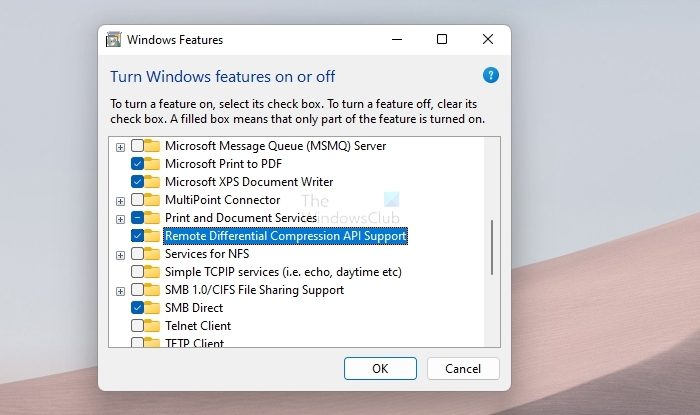The image size is (700, 415).
Task: Close the Windows Features dialog
Action: (488, 39)
